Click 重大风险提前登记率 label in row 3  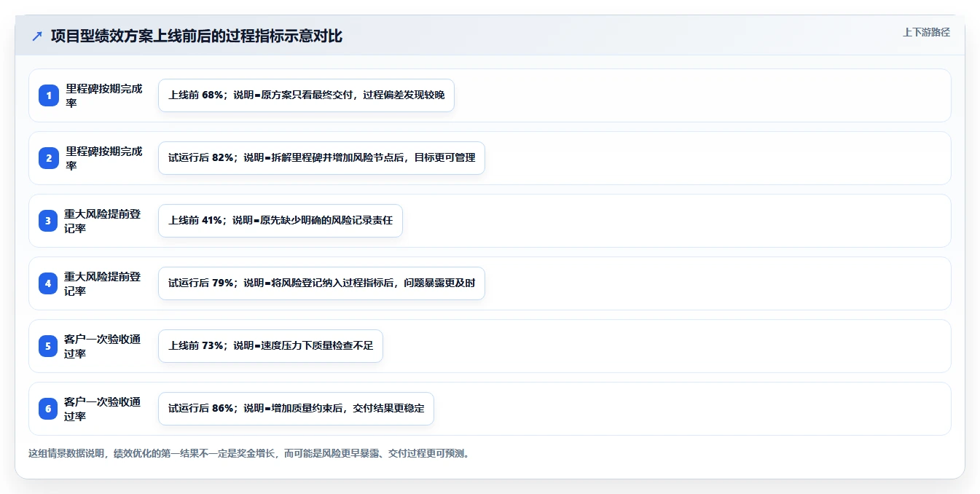[x=103, y=221]
